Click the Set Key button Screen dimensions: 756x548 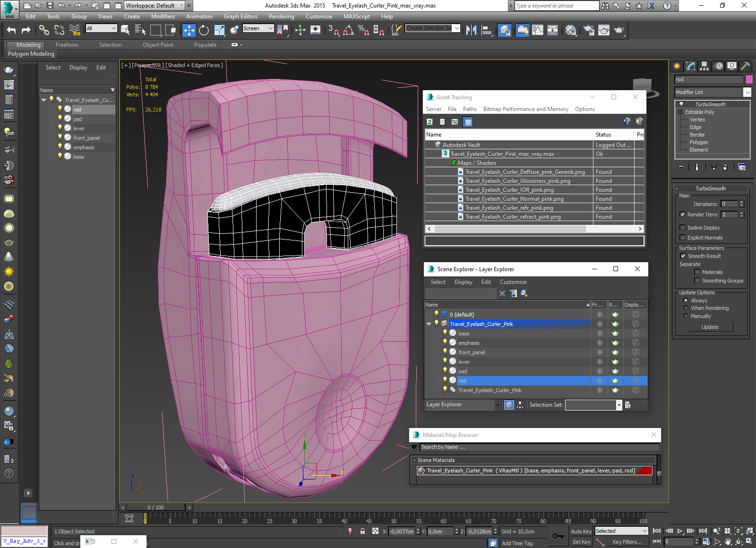point(581,542)
